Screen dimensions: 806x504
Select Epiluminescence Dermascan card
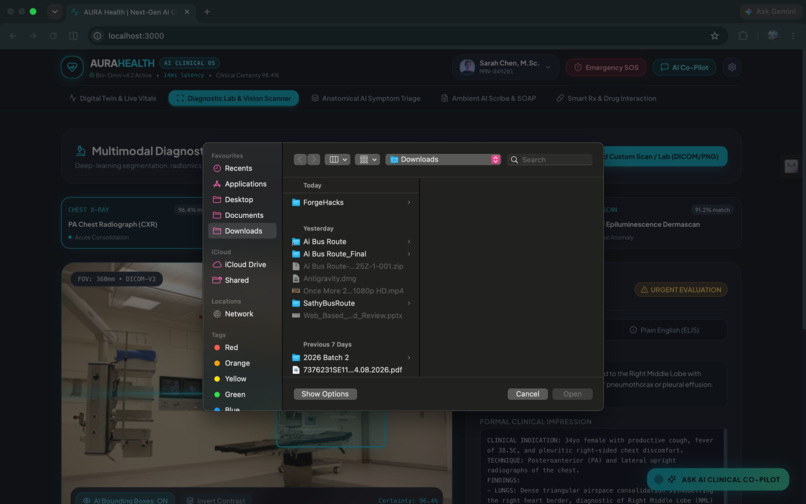pos(671,223)
